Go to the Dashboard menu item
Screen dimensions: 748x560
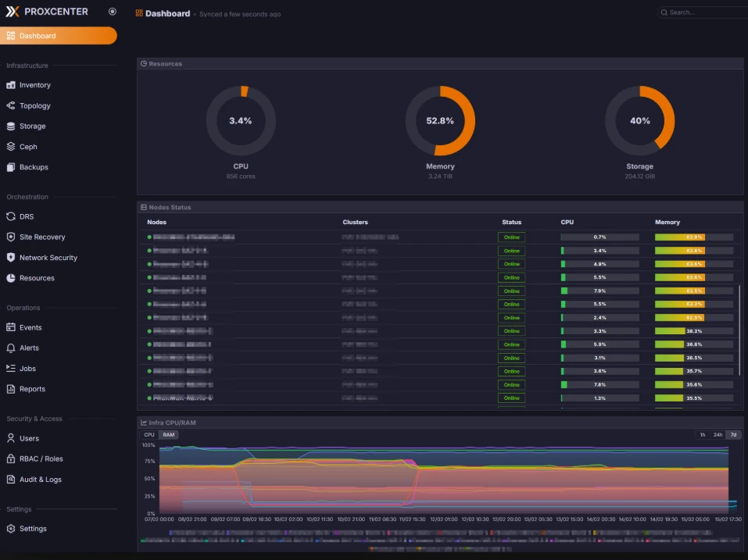[x=58, y=36]
